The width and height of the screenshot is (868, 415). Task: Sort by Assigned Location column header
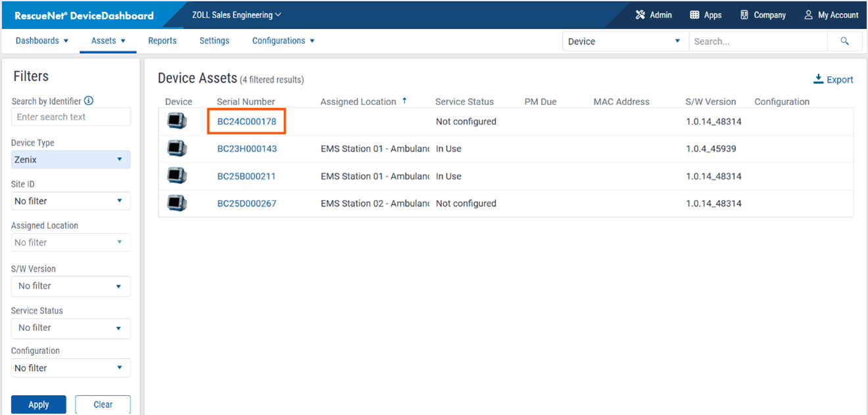point(358,101)
